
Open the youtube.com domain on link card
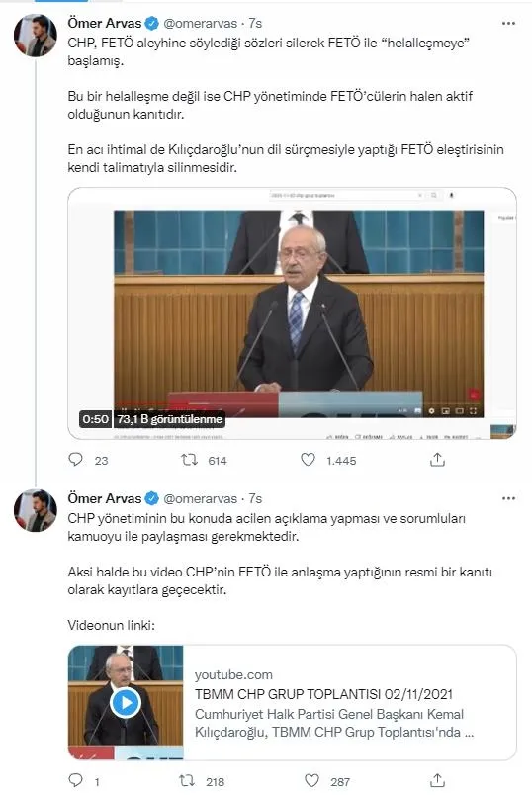click(233, 674)
